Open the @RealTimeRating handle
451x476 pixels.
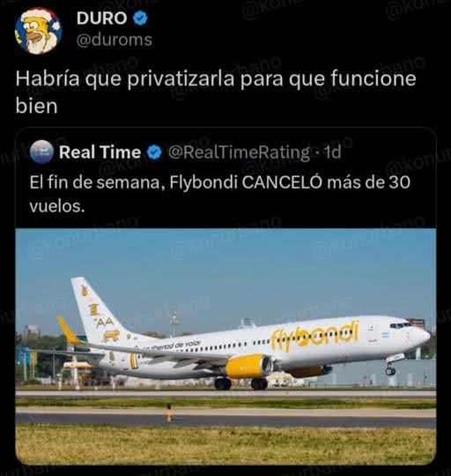tap(239, 152)
